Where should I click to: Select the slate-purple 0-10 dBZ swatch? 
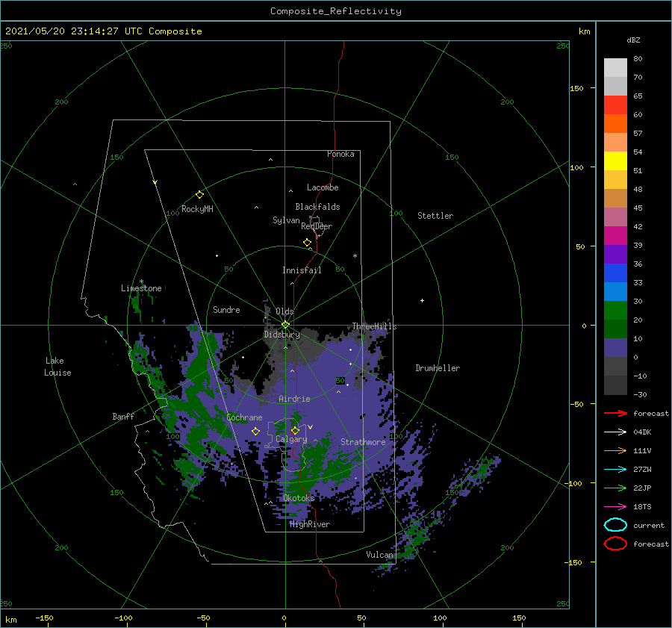point(615,348)
